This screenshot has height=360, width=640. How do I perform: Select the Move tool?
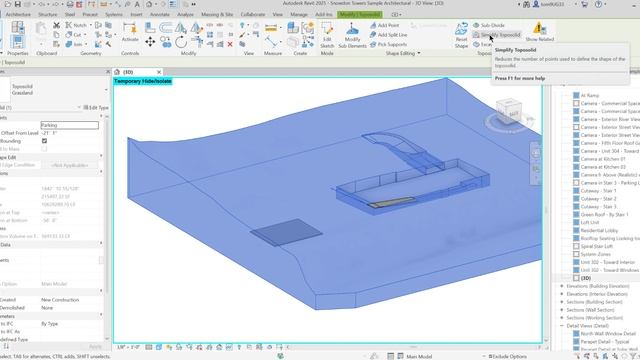point(150,42)
